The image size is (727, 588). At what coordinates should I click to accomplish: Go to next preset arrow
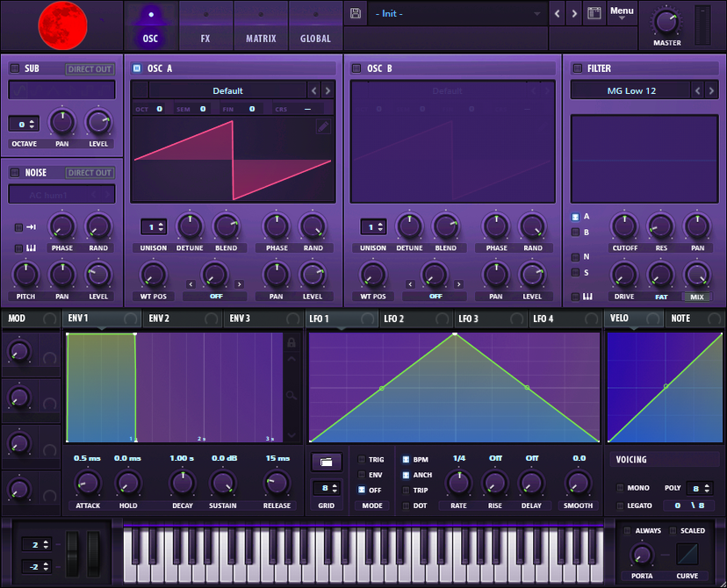pos(574,14)
